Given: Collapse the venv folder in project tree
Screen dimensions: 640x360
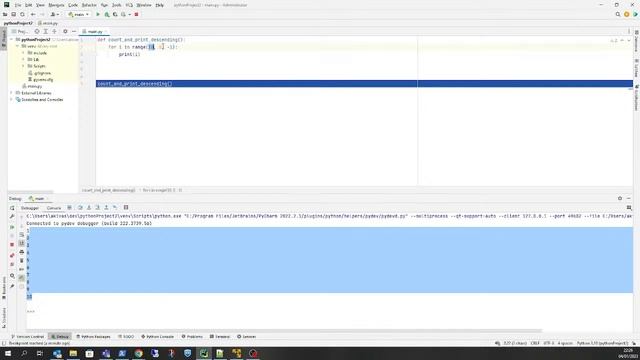Looking at the screenshot, I should tap(18, 46).
